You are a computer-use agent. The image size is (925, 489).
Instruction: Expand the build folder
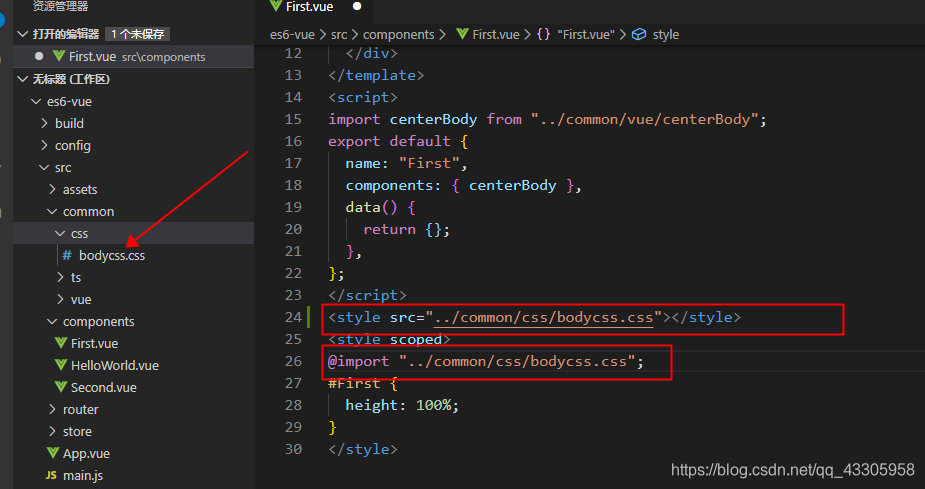point(44,123)
